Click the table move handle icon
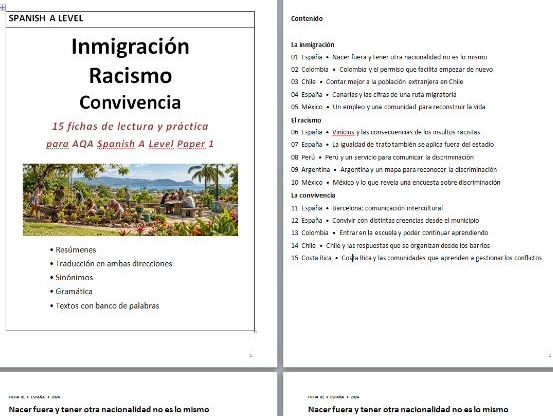553x416 pixels. [2, 7]
